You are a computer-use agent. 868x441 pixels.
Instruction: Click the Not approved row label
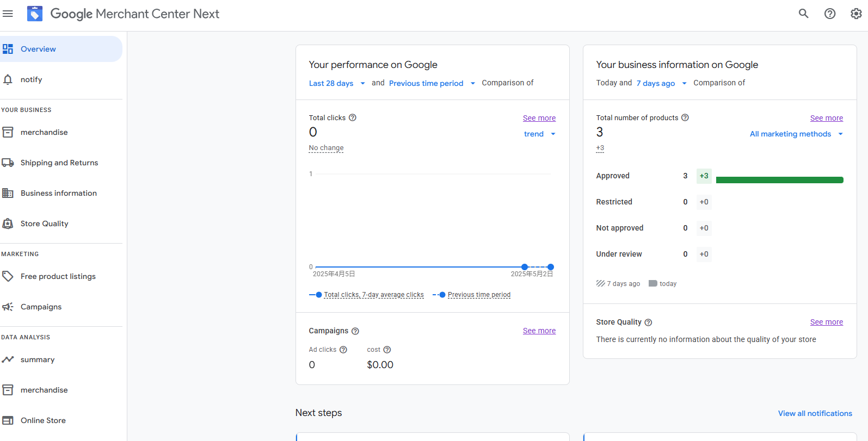[x=620, y=228]
